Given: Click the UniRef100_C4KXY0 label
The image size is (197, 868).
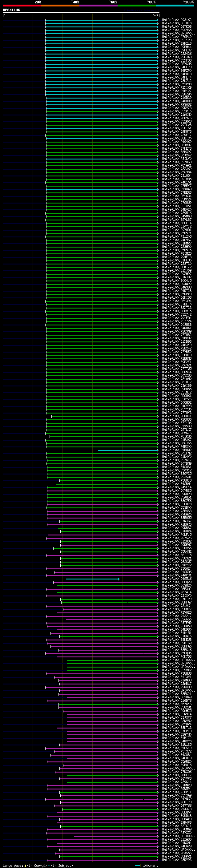Looking at the screenshot, I should pyautogui.click(x=176, y=741).
